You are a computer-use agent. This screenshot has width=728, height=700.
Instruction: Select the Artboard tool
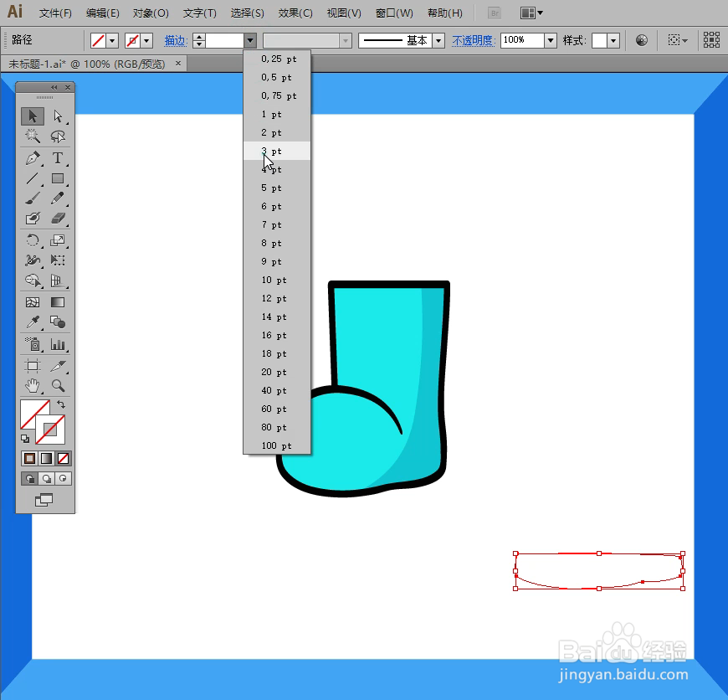33,366
